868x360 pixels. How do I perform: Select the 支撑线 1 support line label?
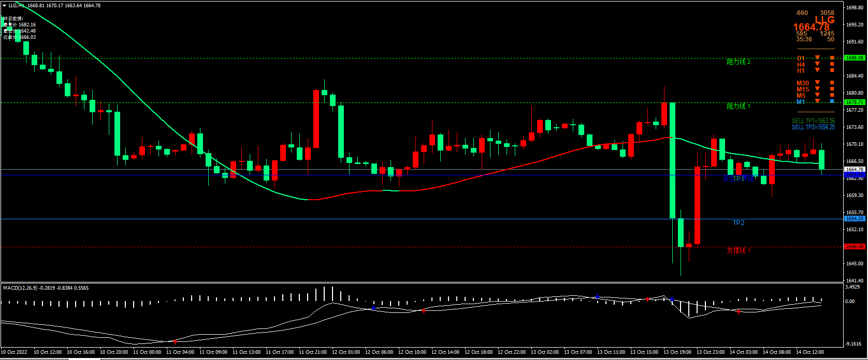739,250
